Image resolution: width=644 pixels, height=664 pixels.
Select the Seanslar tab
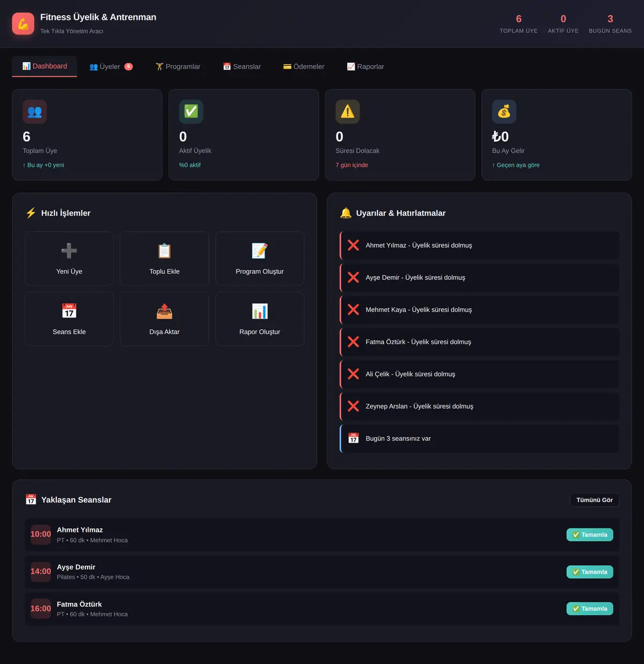(x=242, y=67)
